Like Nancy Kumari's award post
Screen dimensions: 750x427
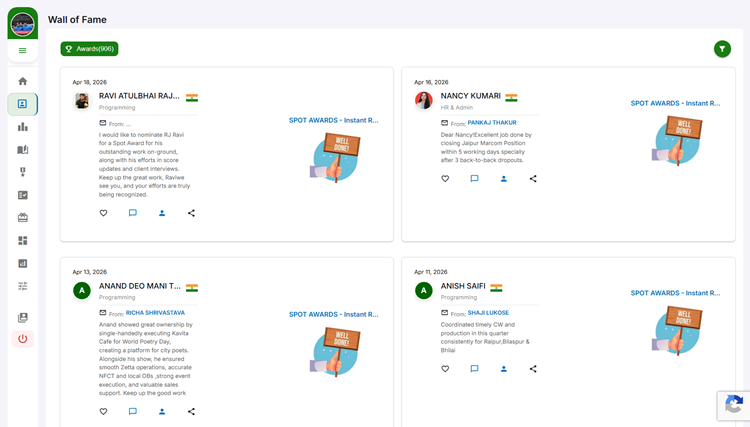coord(445,178)
